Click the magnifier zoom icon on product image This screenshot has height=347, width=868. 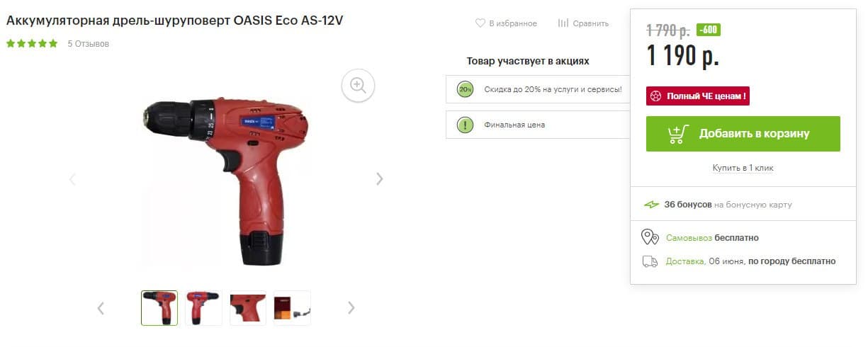click(358, 86)
